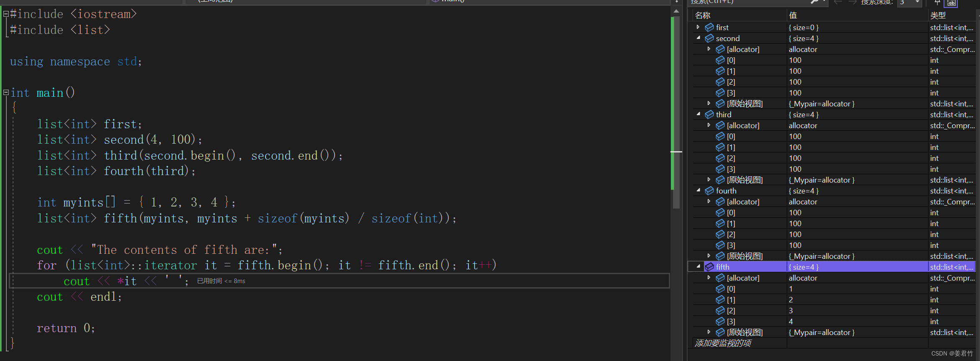Select '{_Mypair=allocator }' value under third

821,180
